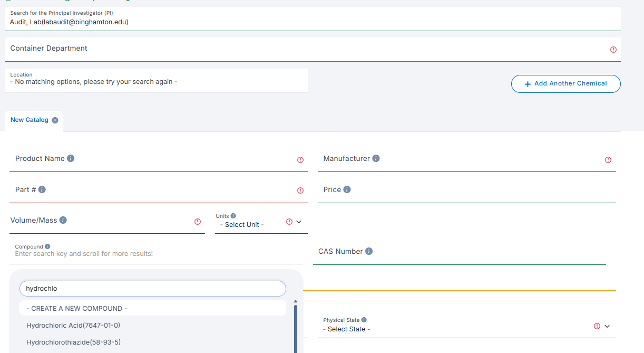The height and width of the screenshot is (353, 644).
Task: Click the scroll up arrow of compound list
Action: point(296,302)
